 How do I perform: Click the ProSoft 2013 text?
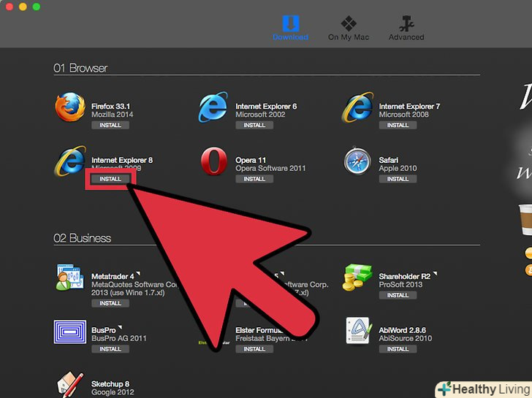pos(400,285)
